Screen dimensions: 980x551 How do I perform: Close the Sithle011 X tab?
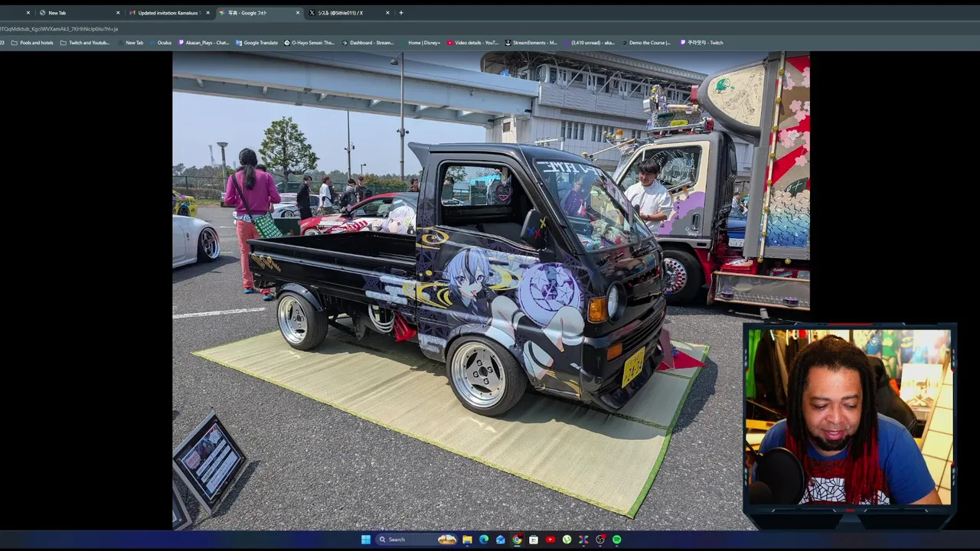[x=387, y=13]
